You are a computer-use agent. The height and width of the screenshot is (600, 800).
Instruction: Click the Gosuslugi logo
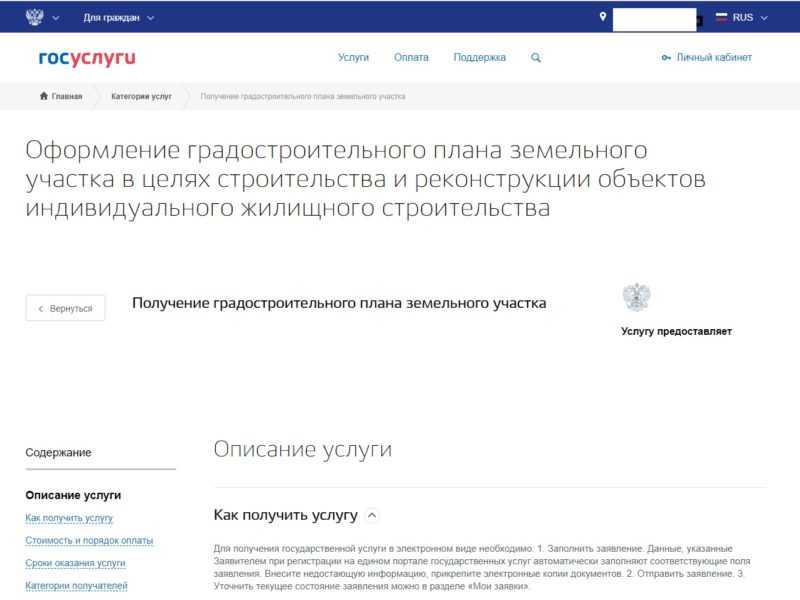pyautogui.click(x=87, y=58)
